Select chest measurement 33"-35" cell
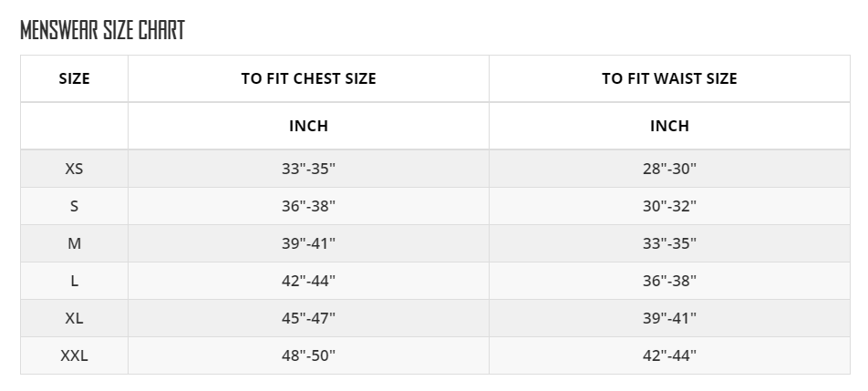 (308, 169)
